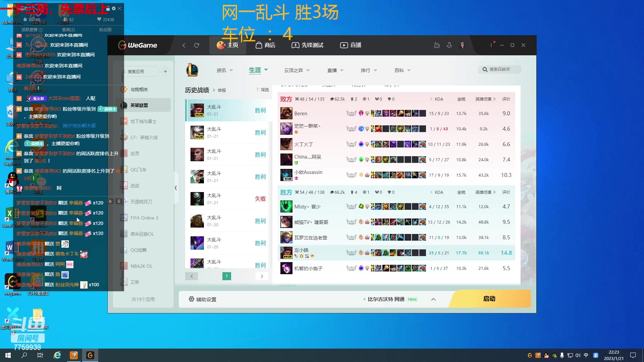This screenshot has width=644, height=362.
Task: Open Internet Explorer from taskbar
Action: tap(57, 355)
